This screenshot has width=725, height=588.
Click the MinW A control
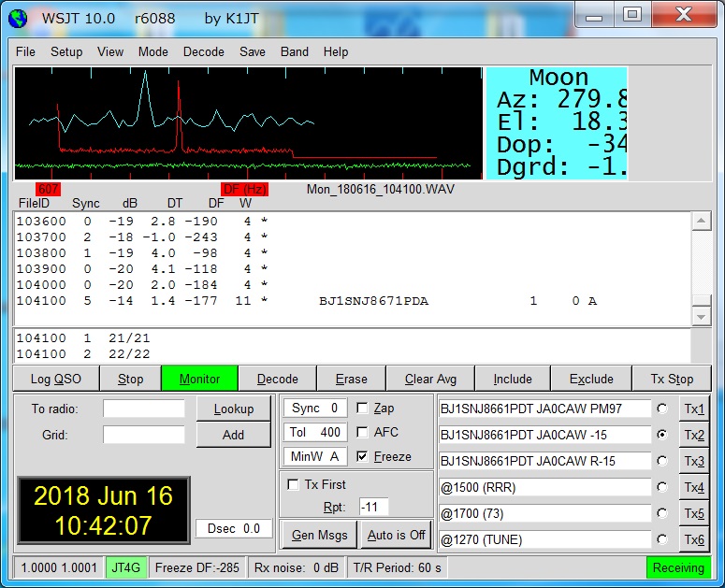pos(315,457)
